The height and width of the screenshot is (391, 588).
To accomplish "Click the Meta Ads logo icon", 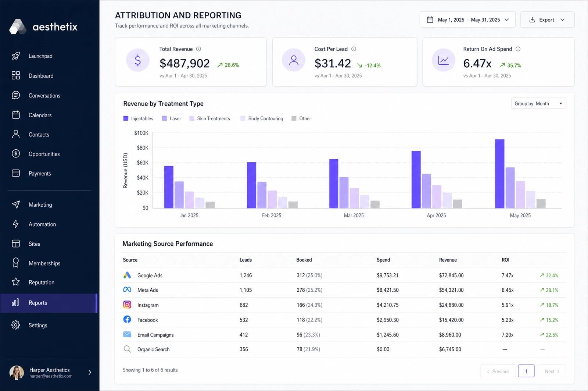I will pyautogui.click(x=127, y=290).
